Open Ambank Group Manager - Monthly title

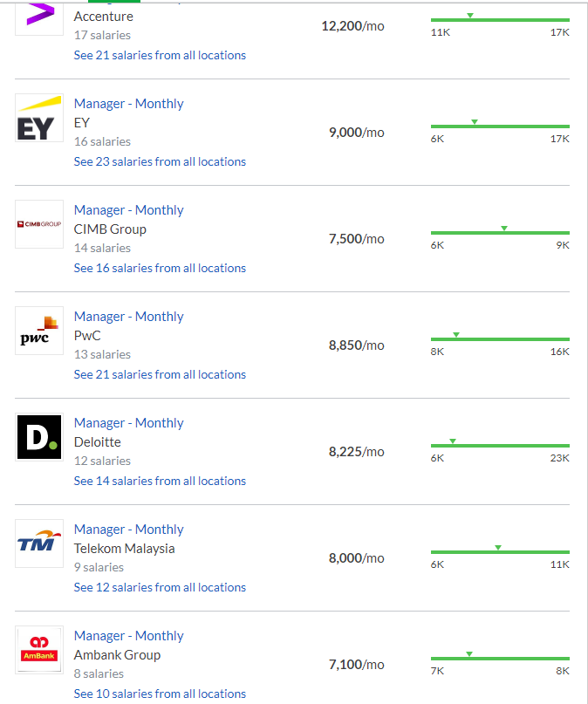coord(129,636)
